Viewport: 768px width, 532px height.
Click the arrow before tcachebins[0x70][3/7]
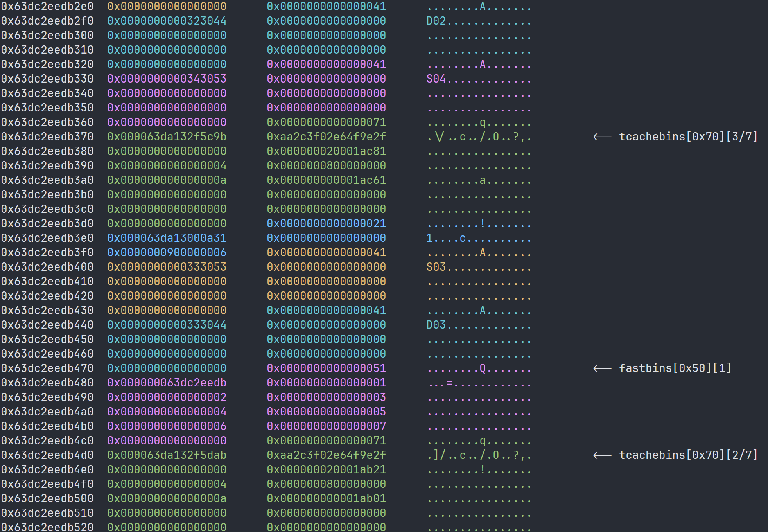pos(602,137)
